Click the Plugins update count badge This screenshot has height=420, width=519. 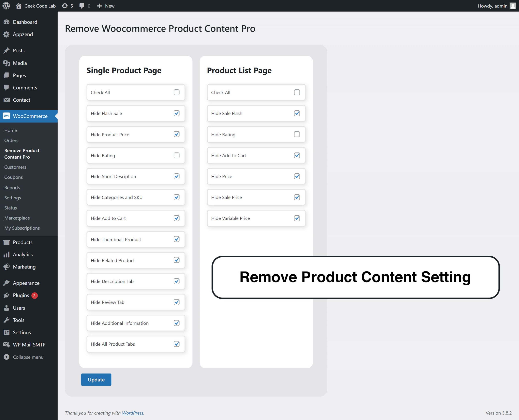coord(35,295)
